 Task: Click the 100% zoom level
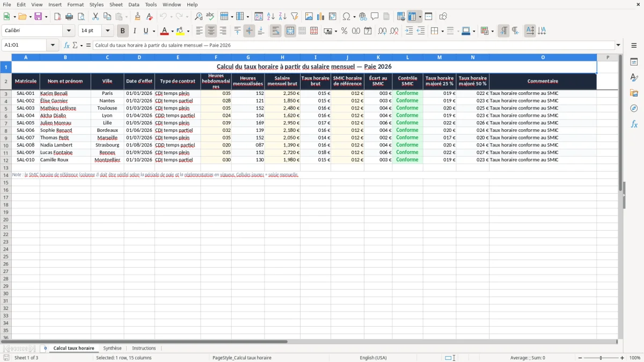[x=635, y=358]
